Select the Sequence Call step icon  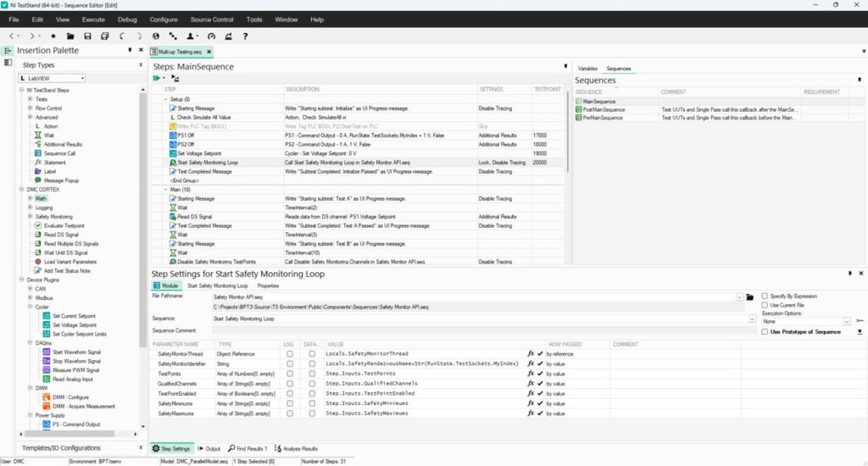37,153
